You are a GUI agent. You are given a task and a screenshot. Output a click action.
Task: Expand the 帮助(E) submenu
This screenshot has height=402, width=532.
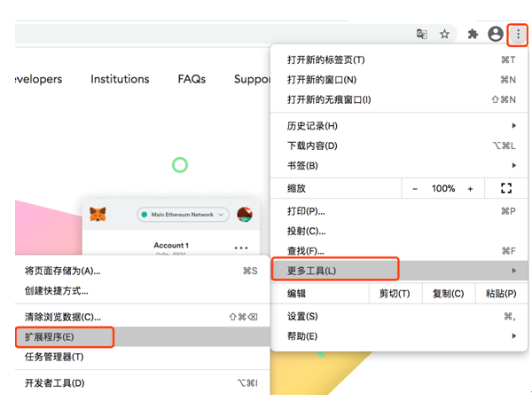click(399, 336)
